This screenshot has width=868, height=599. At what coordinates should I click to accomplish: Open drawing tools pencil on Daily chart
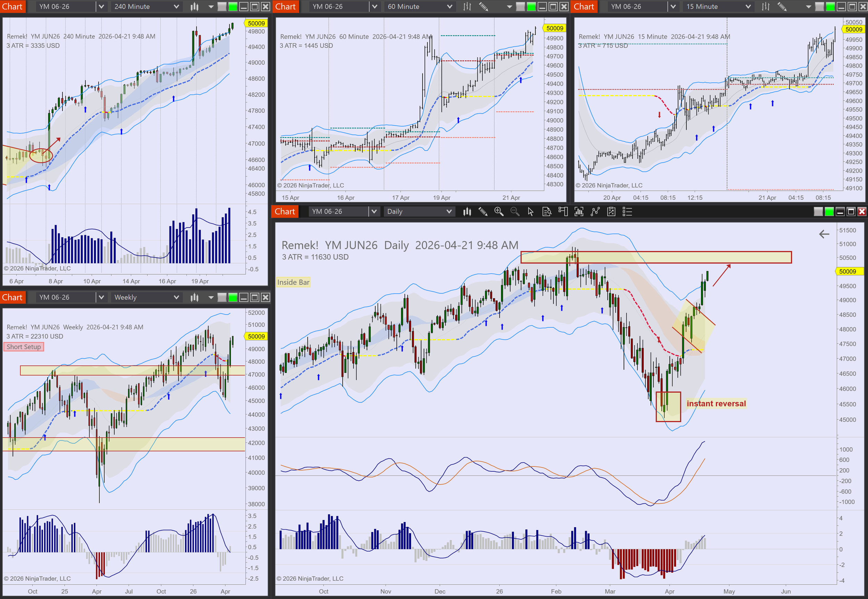click(x=483, y=212)
